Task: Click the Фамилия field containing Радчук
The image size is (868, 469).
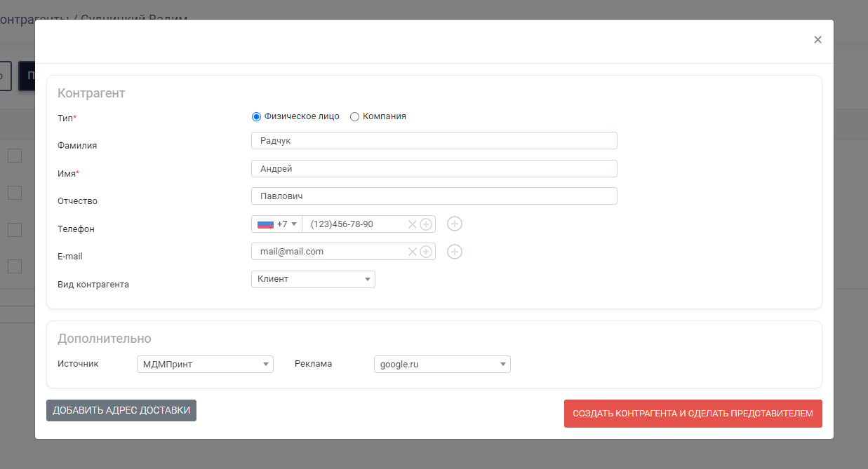Action: click(434, 141)
